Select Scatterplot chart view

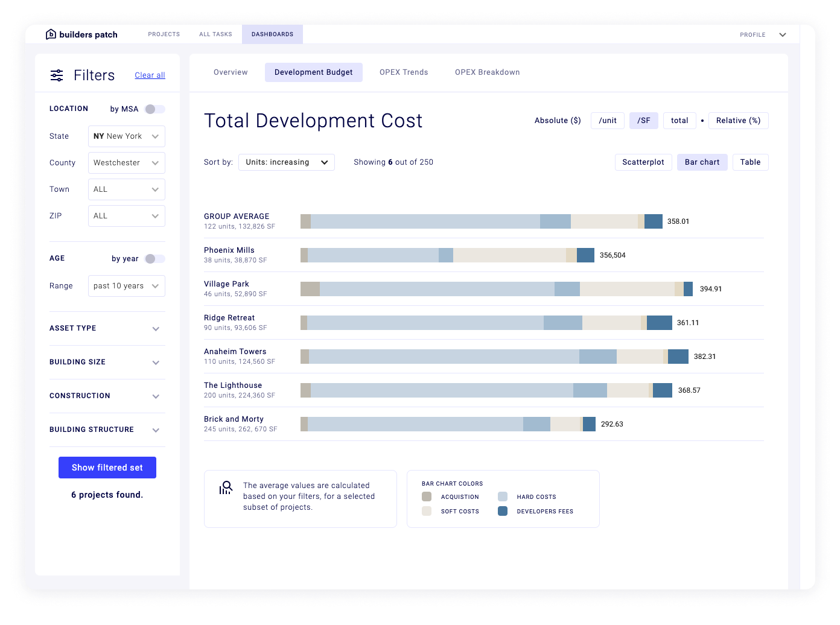643,162
